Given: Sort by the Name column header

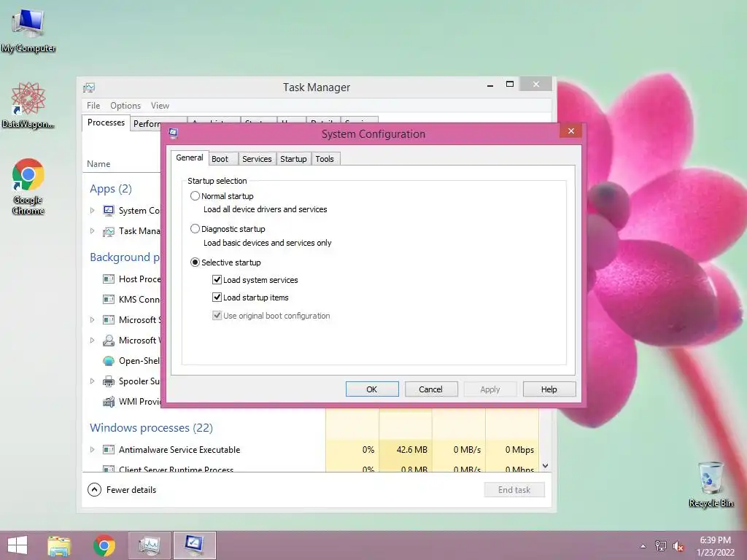Looking at the screenshot, I should click(x=98, y=164).
